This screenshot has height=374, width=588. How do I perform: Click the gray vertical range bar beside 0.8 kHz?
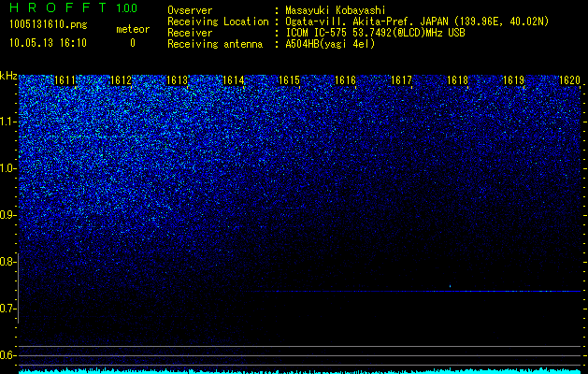click(18, 288)
